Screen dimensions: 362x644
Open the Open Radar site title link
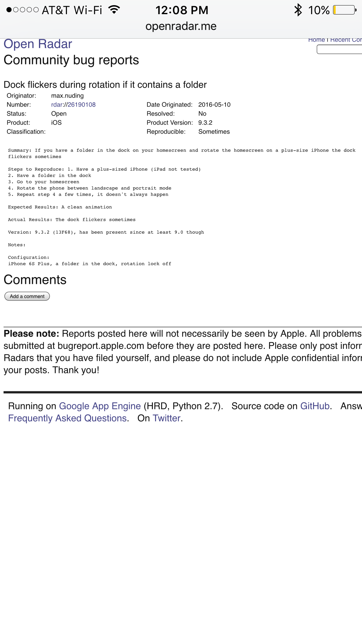38,44
